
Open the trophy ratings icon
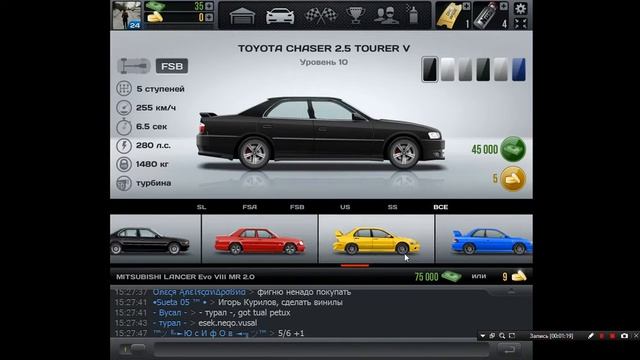pyautogui.click(x=356, y=16)
